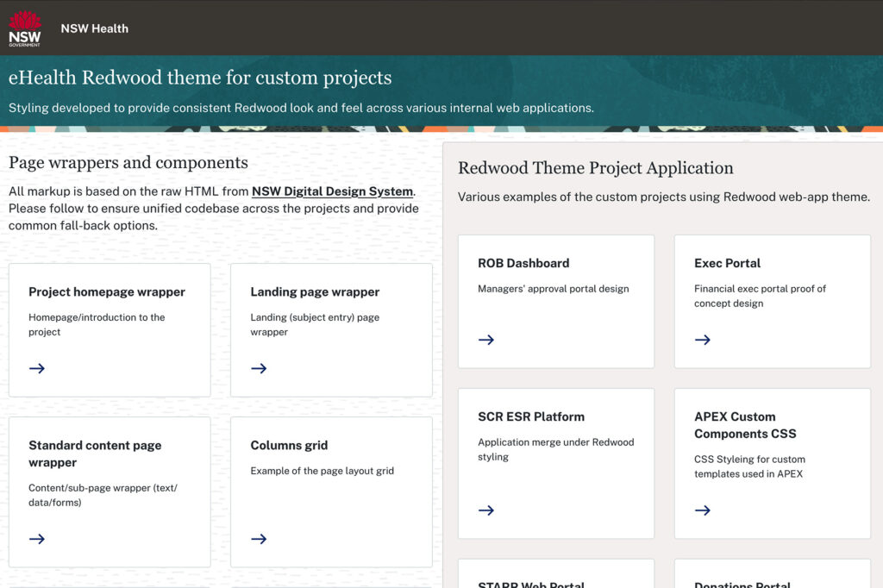Open the Columns grid card heading

tap(289, 445)
